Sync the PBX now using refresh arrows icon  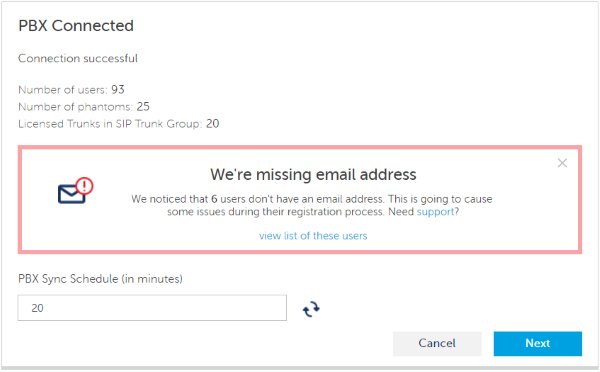[x=311, y=309]
